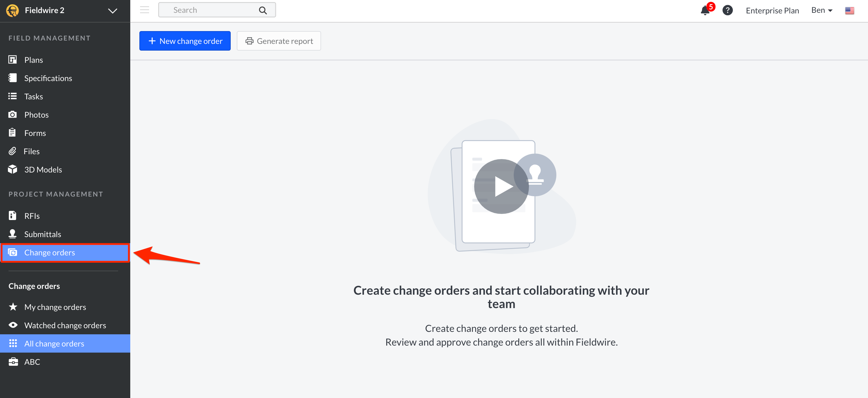868x398 pixels.
Task: Open the language selector flag
Action: coord(849,10)
